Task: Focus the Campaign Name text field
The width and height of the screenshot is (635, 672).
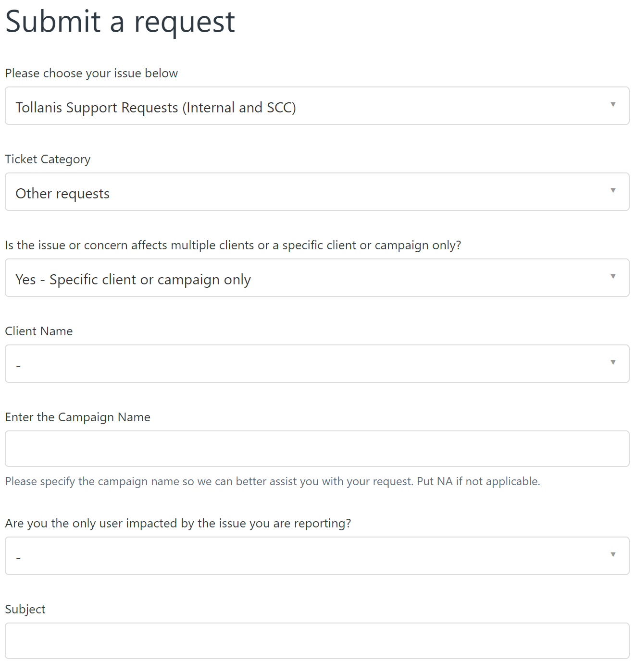Action: (x=317, y=449)
